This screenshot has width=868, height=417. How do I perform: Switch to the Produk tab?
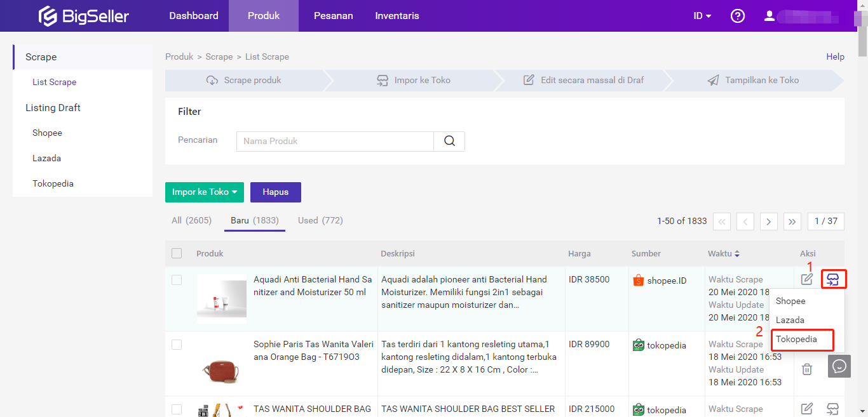click(264, 16)
